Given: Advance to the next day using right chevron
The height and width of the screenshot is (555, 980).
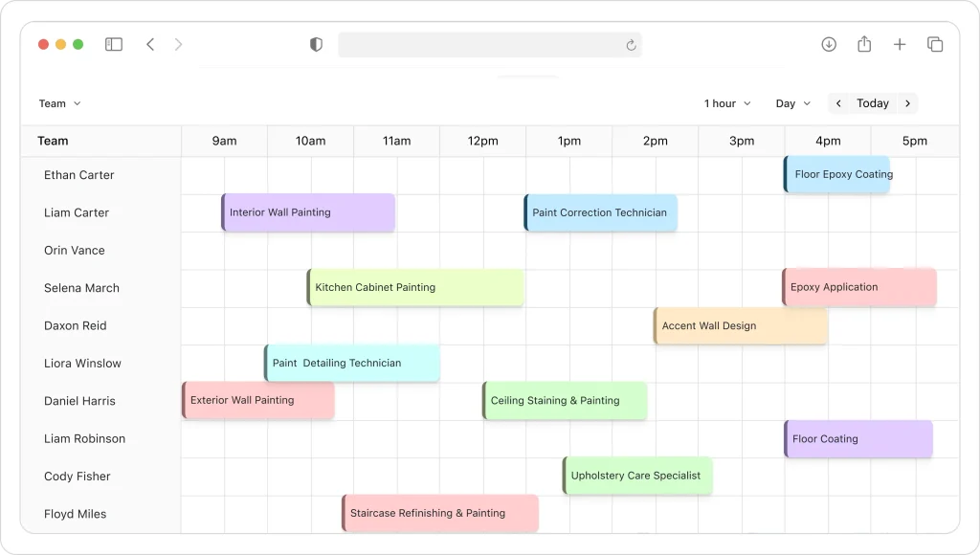Looking at the screenshot, I should pos(907,103).
